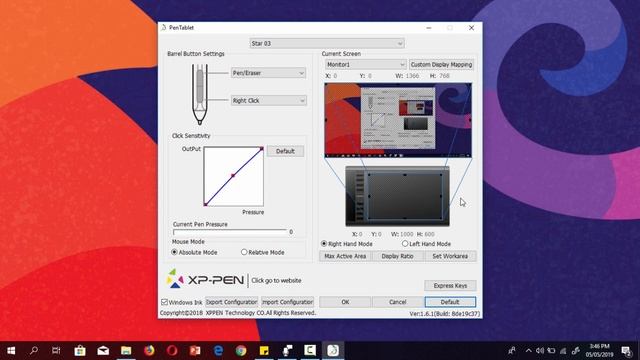The image size is (640, 360).
Task: Open Task View on taskbar
Action: [56, 351]
